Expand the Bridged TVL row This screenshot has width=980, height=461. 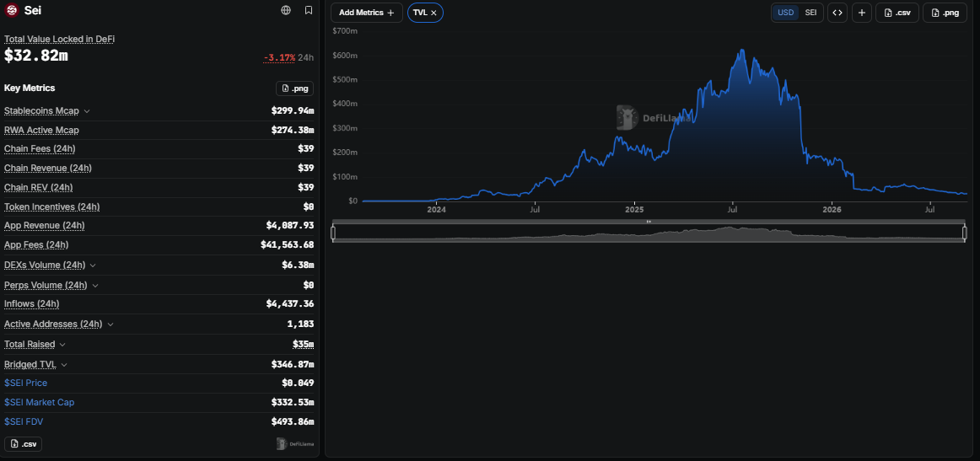click(64, 365)
